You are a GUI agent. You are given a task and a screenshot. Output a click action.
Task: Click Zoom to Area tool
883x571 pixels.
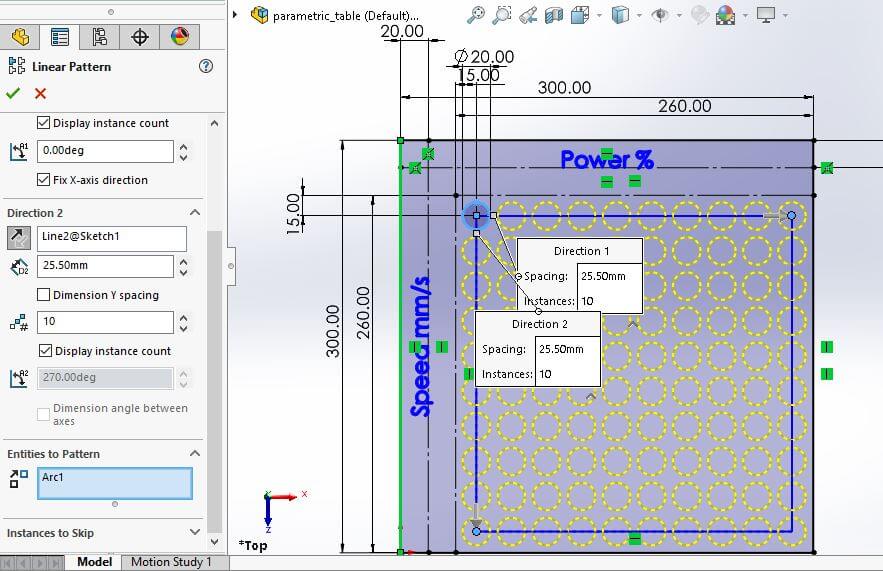(502, 15)
